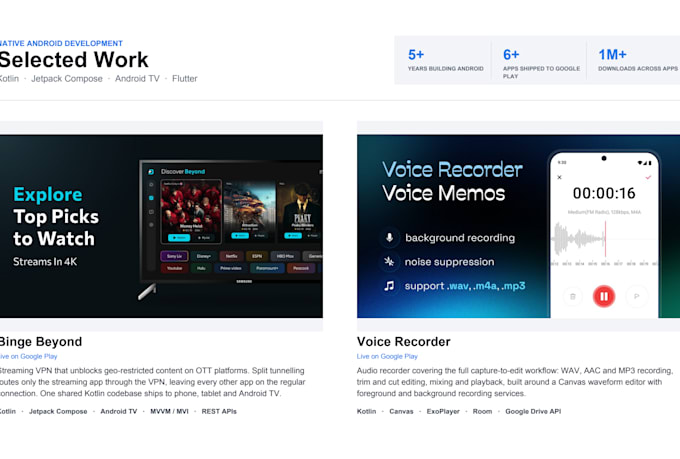
Task: Click the X close icon in recorder screen
Action: [559, 177]
